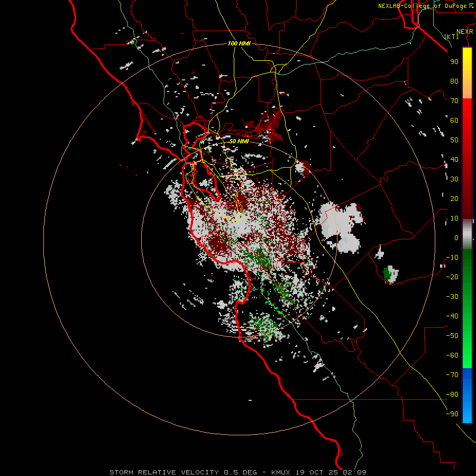The width and height of the screenshot is (476, 476).
Task: Click "STORM RELATIVE VELOCITY" in the footer
Action: click(164, 472)
